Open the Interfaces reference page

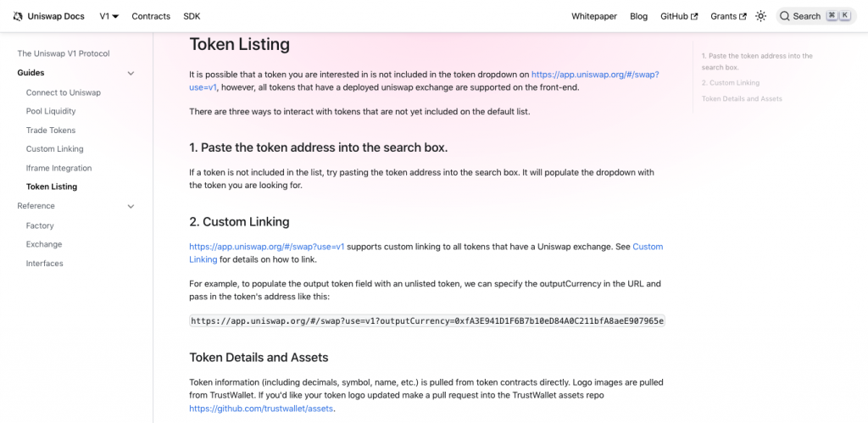pos(44,263)
